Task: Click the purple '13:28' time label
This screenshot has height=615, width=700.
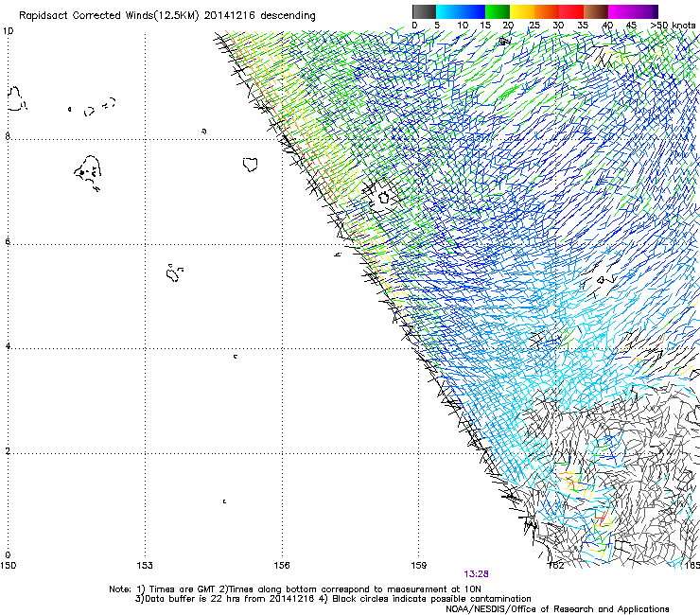Action: click(476, 574)
